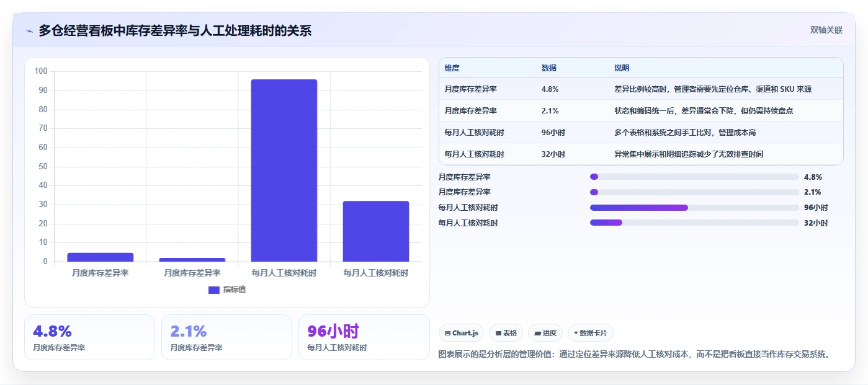Click 每月人工核对耗时 in the table's 32小时 row
The image size is (868, 385).
(474, 154)
